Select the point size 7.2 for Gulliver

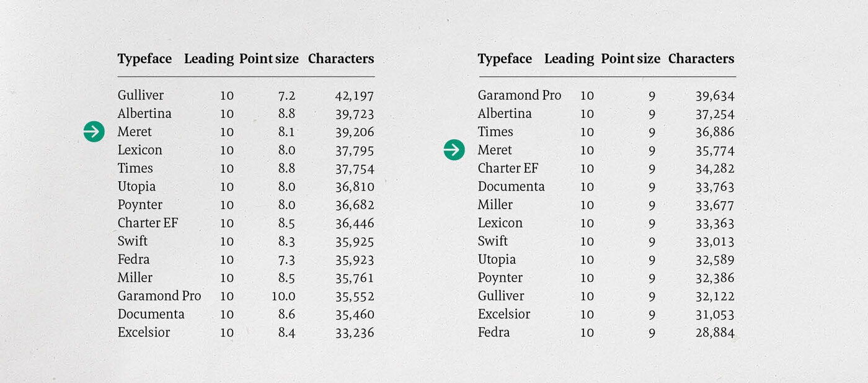pyautogui.click(x=287, y=96)
